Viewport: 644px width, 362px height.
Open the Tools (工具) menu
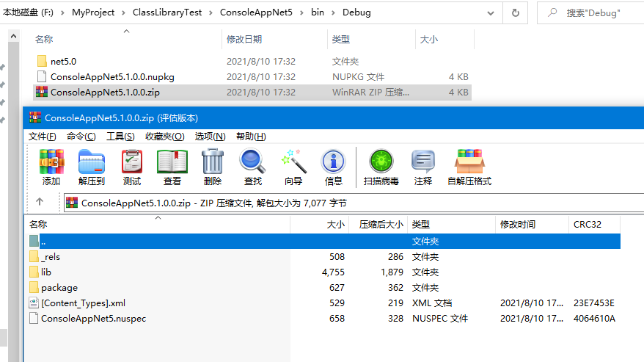tap(120, 137)
